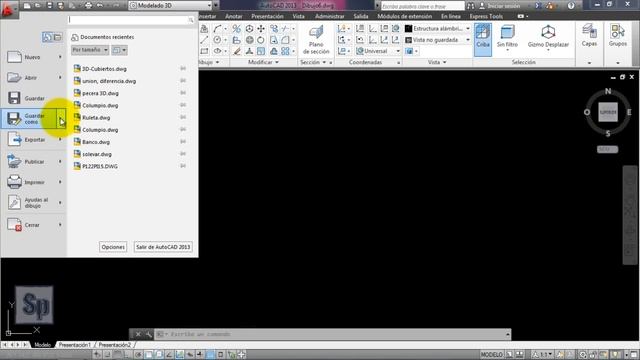Choose Imprimir in the application menu
Viewport: 640px width, 360px height.
click(x=33, y=182)
